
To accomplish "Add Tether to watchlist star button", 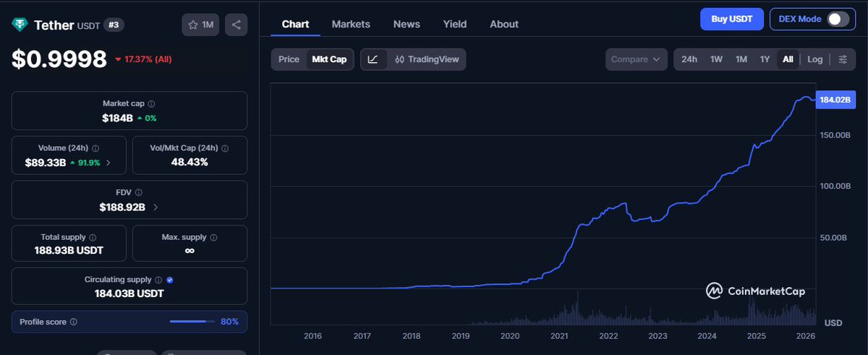I will point(200,25).
